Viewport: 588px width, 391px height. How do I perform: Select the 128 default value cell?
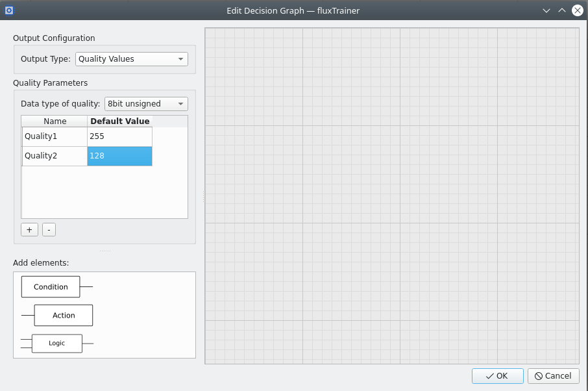(x=119, y=156)
